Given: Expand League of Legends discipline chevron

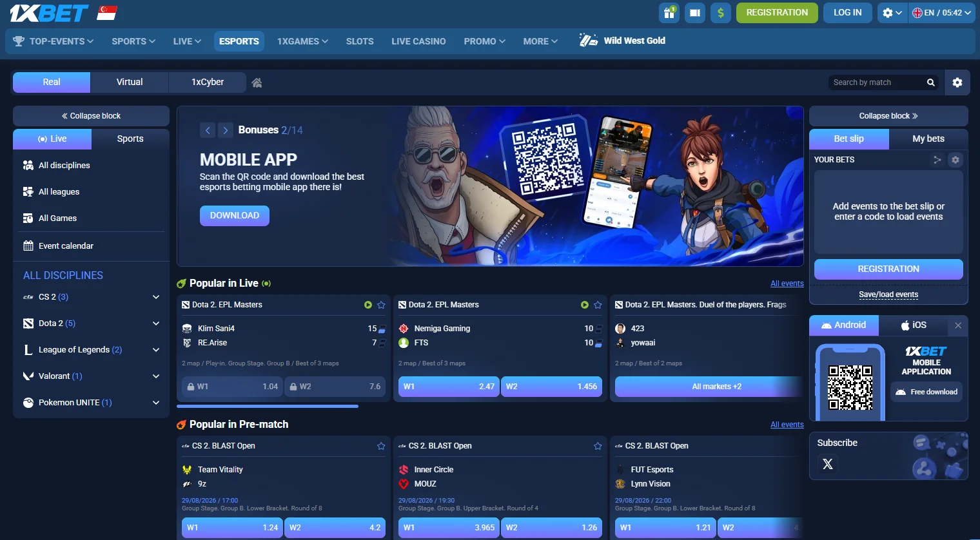Looking at the screenshot, I should [156, 350].
